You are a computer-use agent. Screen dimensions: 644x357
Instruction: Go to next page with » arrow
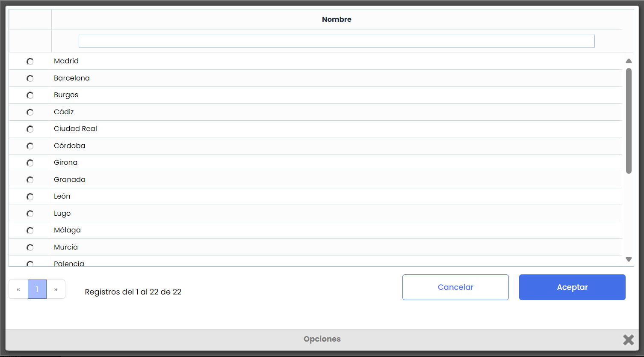56,289
